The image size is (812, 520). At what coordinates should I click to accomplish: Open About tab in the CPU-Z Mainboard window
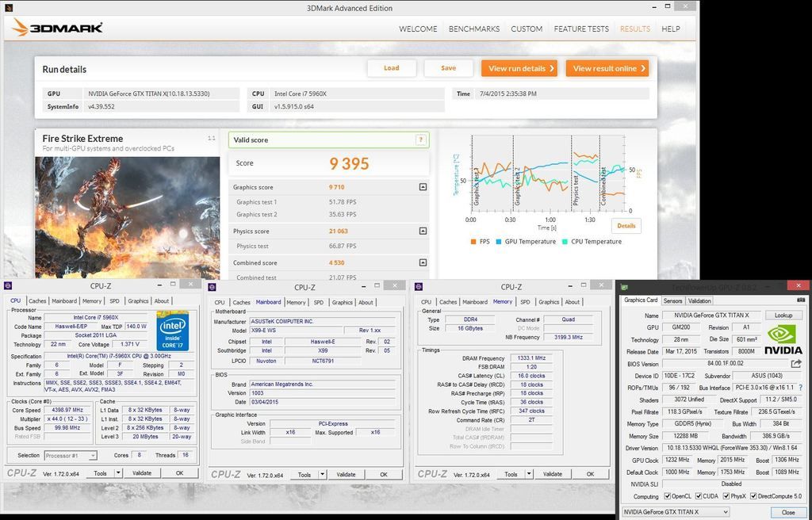point(366,303)
